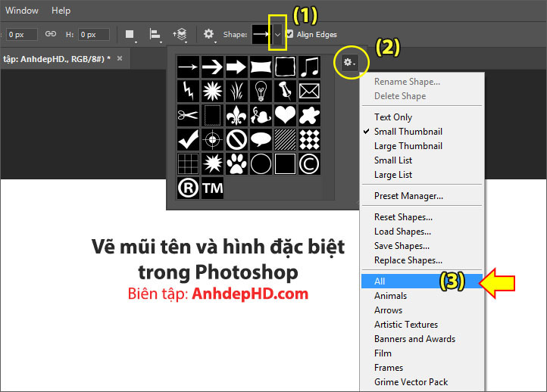Pick the diagonal lines pattern shape
547x392 pixels.
pos(286,139)
